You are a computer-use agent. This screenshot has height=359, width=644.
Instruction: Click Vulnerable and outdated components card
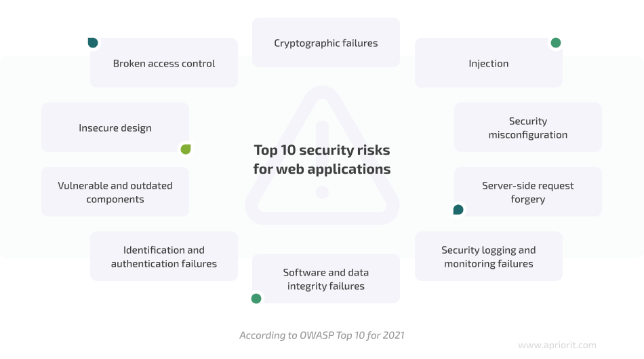pyautogui.click(x=115, y=191)
